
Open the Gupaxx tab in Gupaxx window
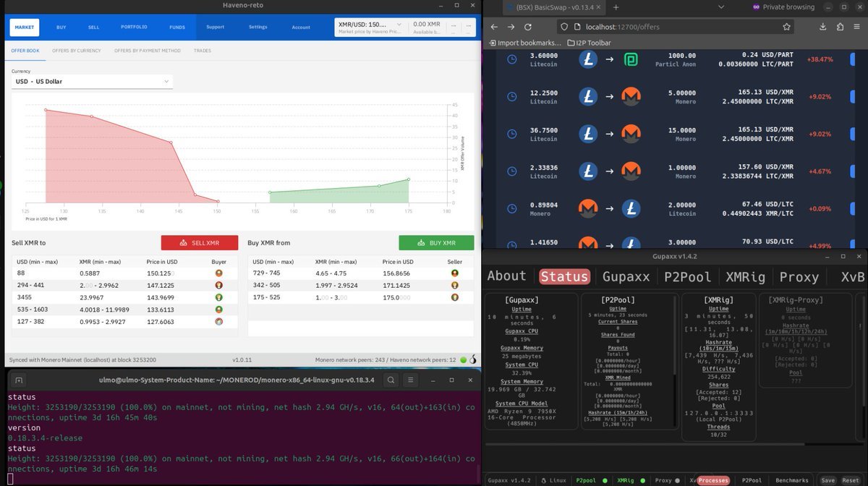626,276
